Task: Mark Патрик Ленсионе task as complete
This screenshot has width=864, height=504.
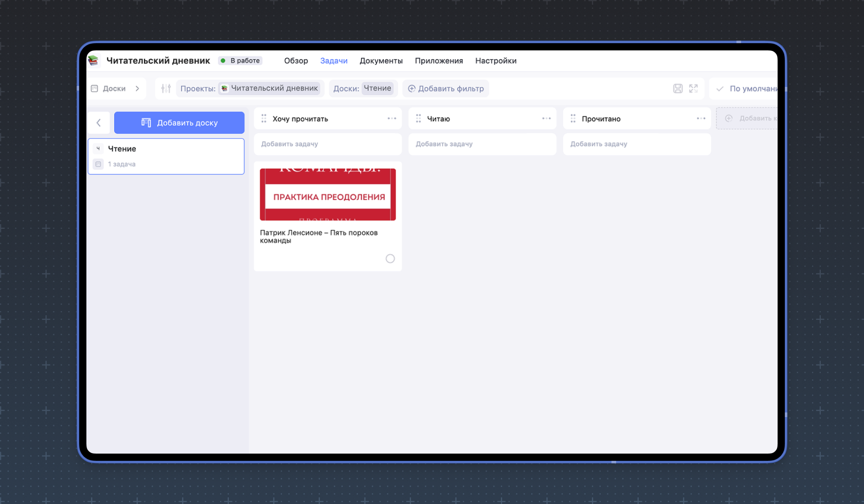Action: 390,259
